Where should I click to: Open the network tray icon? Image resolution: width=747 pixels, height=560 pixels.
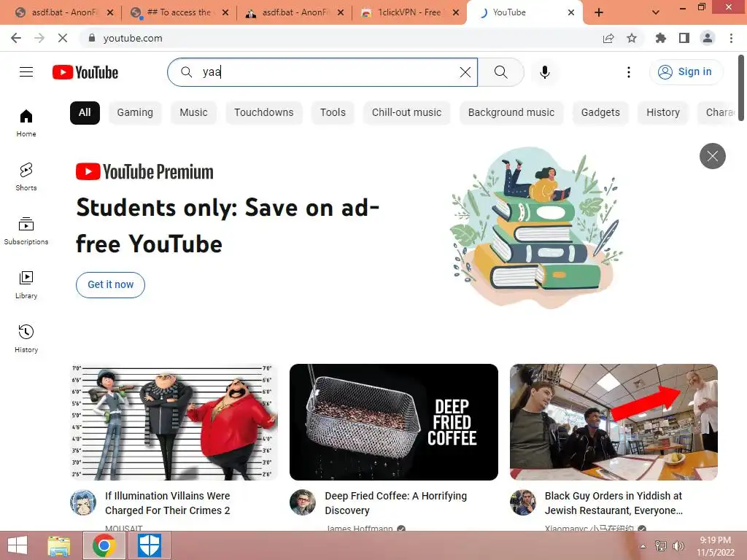(x=661, y=546)
